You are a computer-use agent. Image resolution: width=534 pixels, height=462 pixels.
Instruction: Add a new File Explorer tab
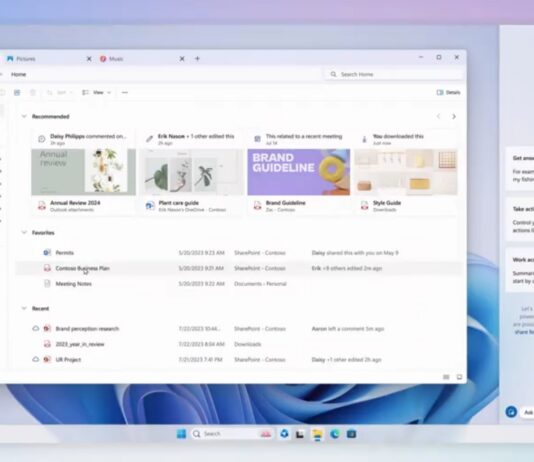point(197,59)
